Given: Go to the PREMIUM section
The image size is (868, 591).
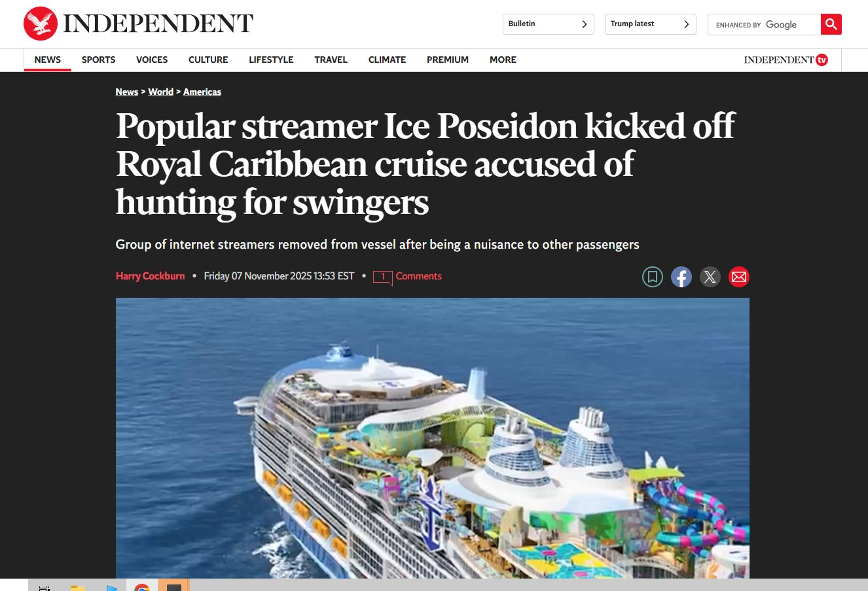Looking at the screenshot, I should [x=448, y=60].
